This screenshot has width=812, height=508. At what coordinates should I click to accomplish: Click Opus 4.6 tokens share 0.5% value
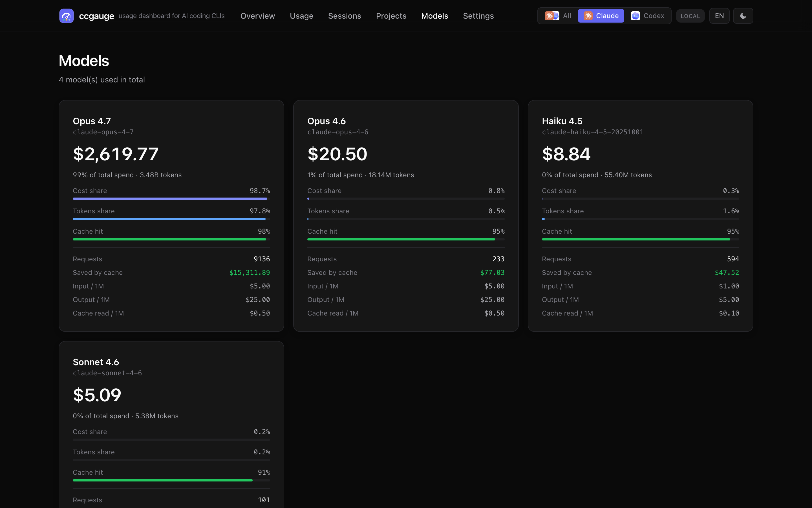click(x=496, y=211)
